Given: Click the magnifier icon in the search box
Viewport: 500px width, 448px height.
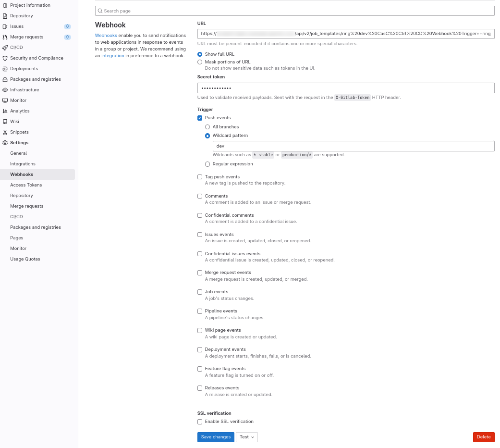Looking at the screenshot, I should (100, 11).
